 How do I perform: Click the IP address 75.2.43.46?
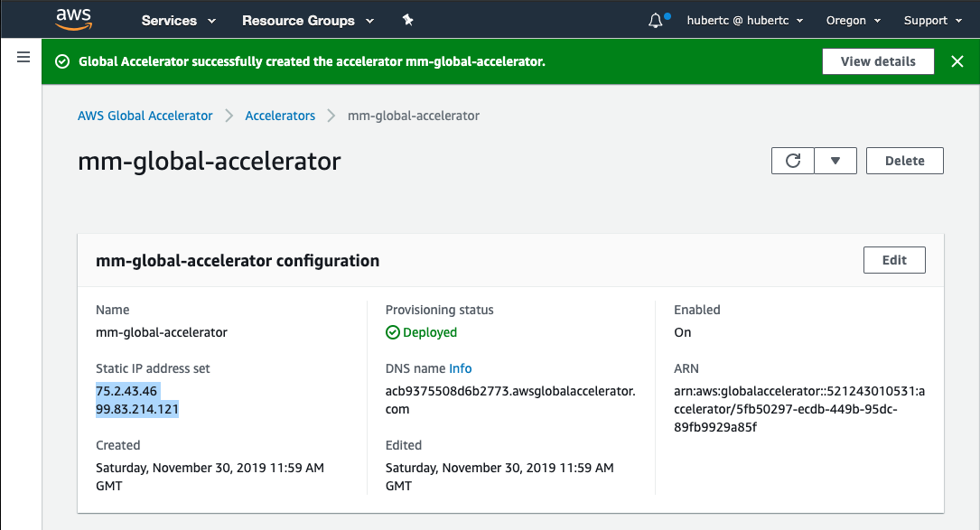pos(126,391)
